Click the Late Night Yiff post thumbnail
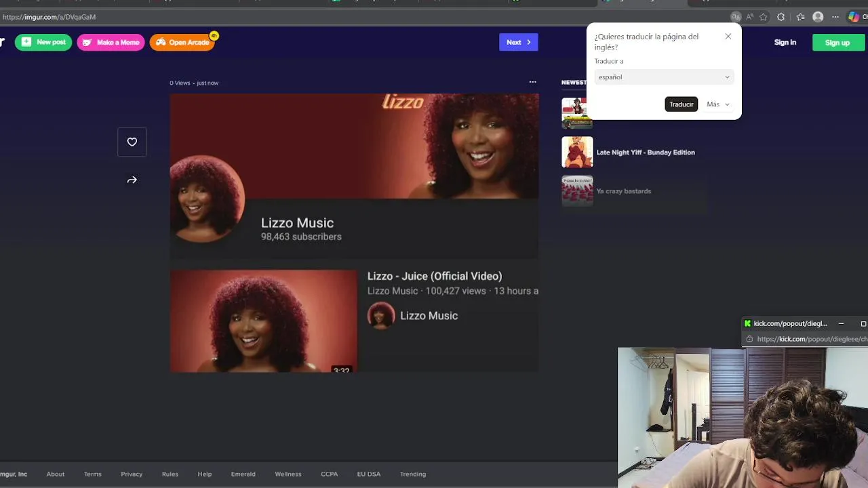 pos(577,152)
